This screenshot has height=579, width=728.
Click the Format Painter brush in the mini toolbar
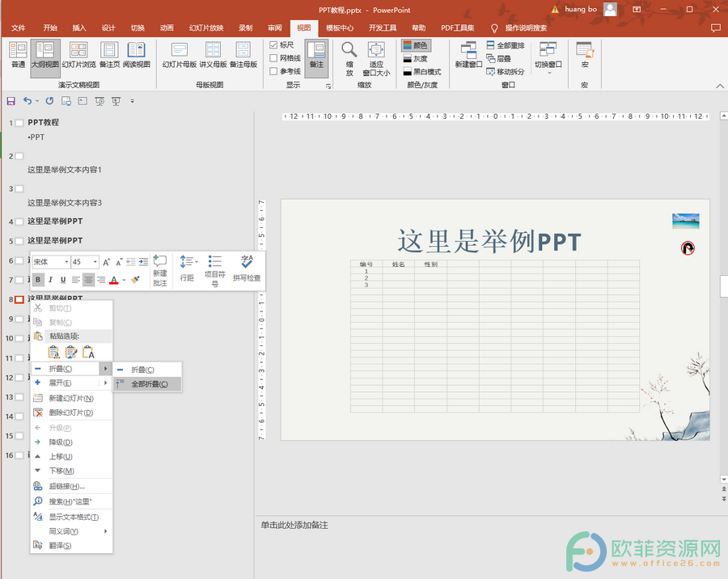tap(136, 280)
